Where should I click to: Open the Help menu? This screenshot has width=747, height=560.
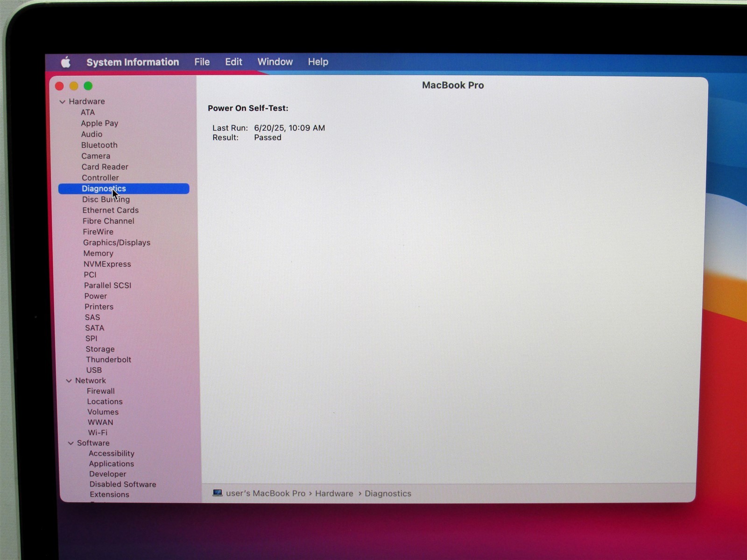[x=318, y=62]
